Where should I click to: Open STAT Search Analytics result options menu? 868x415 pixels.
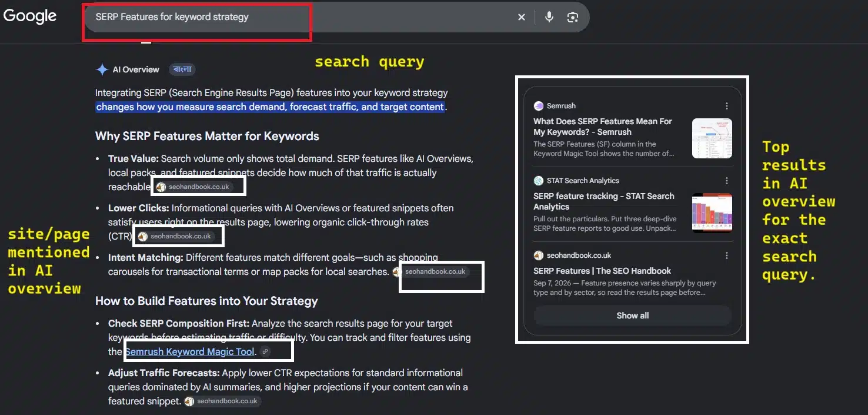[x=727, y=181]
